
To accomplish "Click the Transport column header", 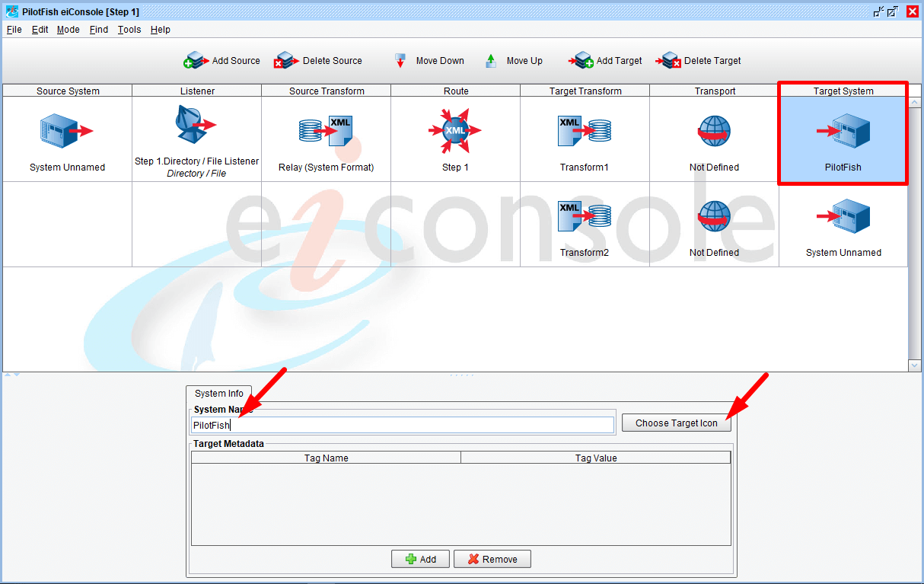I will tap(715, 91).
